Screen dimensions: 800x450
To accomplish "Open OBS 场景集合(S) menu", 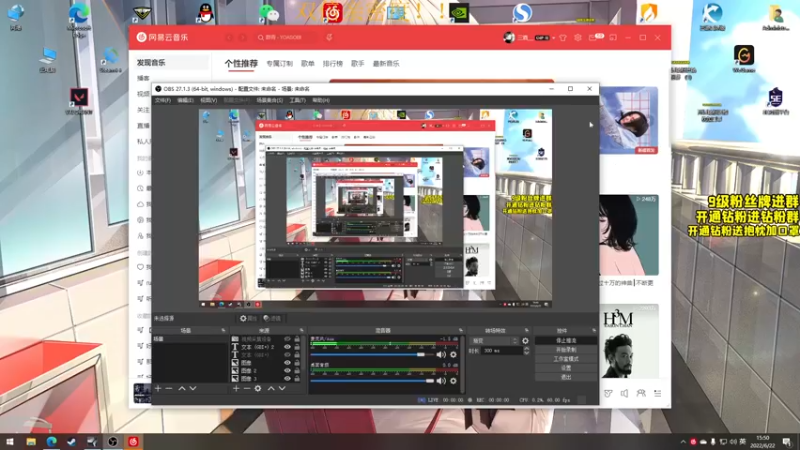I will coord(269,101).
